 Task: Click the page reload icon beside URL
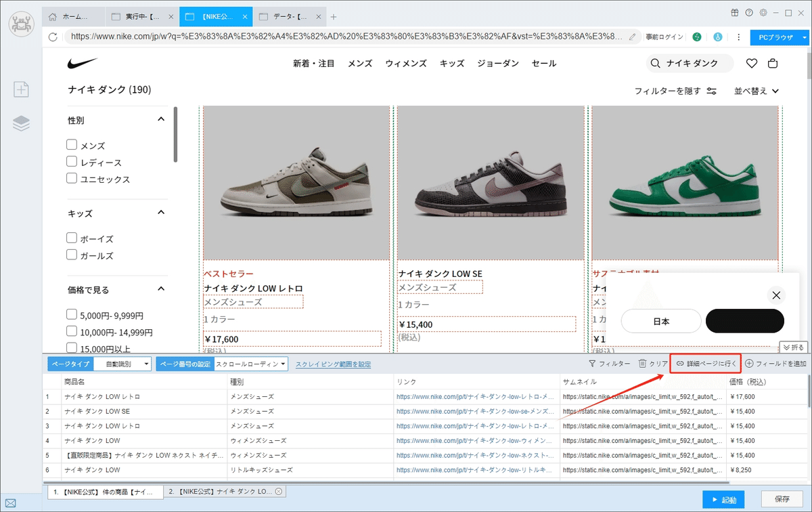53,37
